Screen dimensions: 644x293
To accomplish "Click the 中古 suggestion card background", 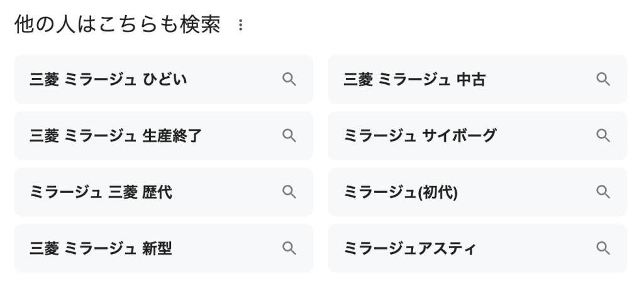I will pos(541,80).
